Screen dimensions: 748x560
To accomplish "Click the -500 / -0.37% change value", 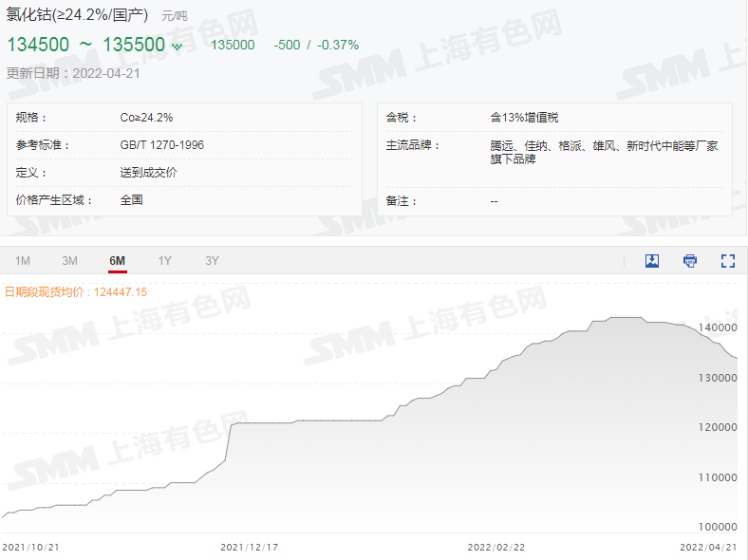I will [316, 45].
